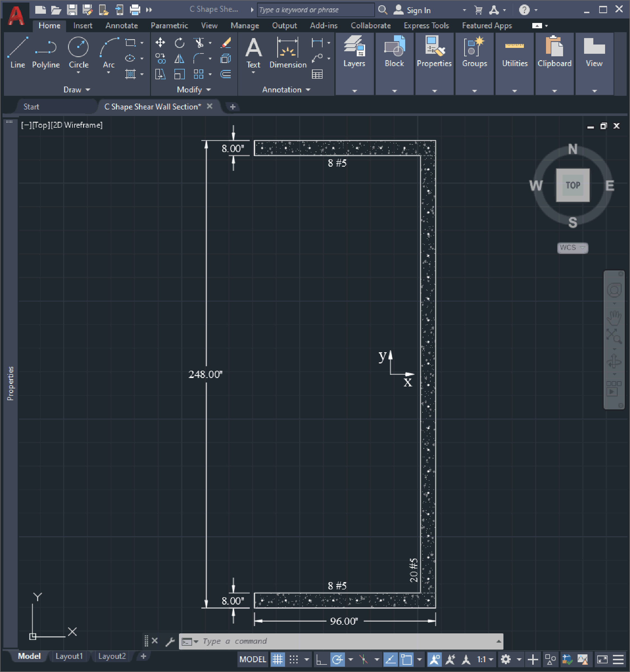Select the Arc draw tool
This screenshot has height=672, width=630.
click(109, 52)
